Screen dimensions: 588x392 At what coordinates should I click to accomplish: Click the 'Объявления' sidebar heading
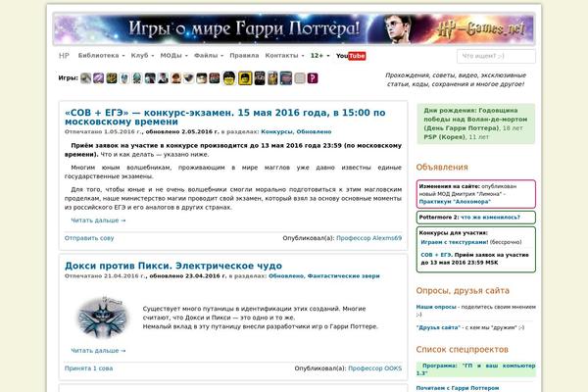pyautogui.click(x=442, y=167)
